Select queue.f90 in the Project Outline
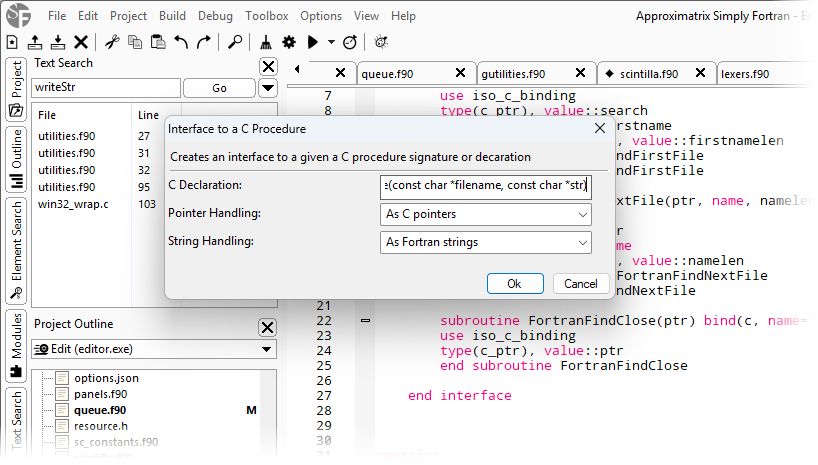This screenshot has width=818, height=465. [100, 410]
